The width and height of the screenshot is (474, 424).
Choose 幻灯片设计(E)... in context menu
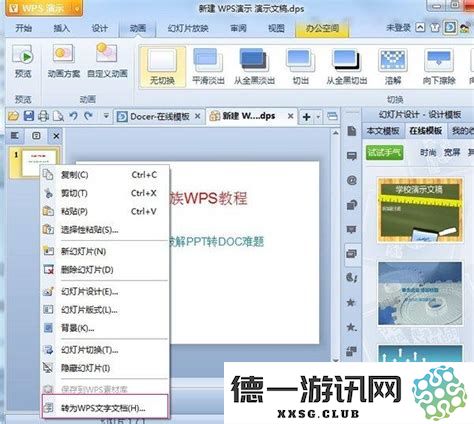[105, 292]
